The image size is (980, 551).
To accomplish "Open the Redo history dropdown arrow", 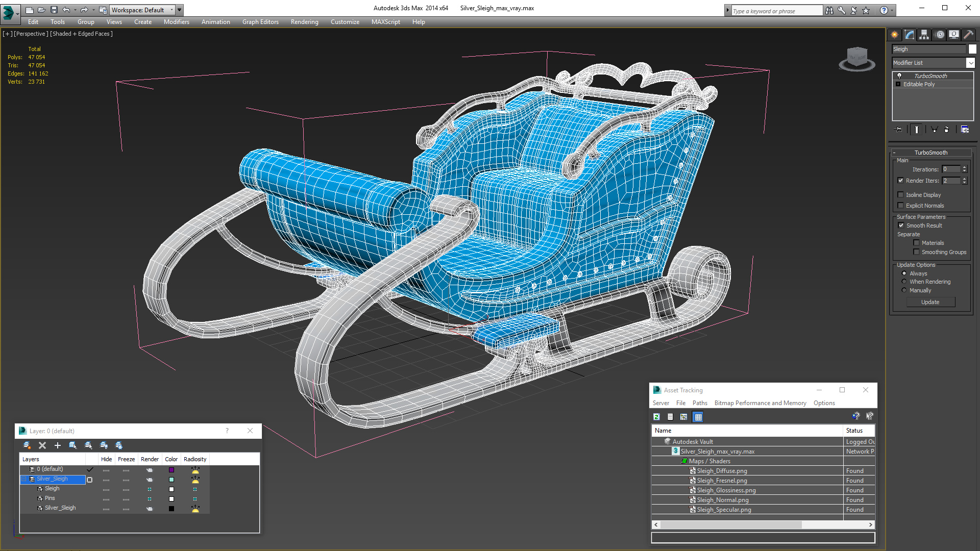I will (x=93, y=10).
